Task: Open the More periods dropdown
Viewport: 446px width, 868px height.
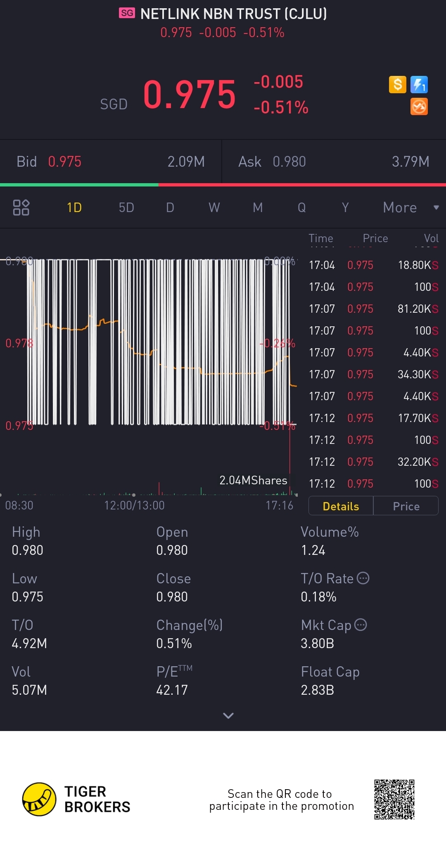Action: tap(410, 208)
